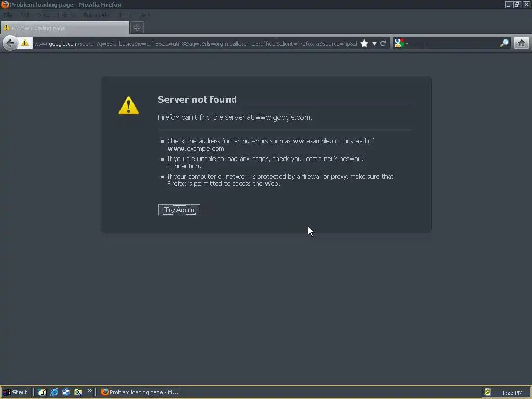532x399 pixels.
Task: Click the Firefox taskbar button Problem loading page
Action: (x=140, y=392)
